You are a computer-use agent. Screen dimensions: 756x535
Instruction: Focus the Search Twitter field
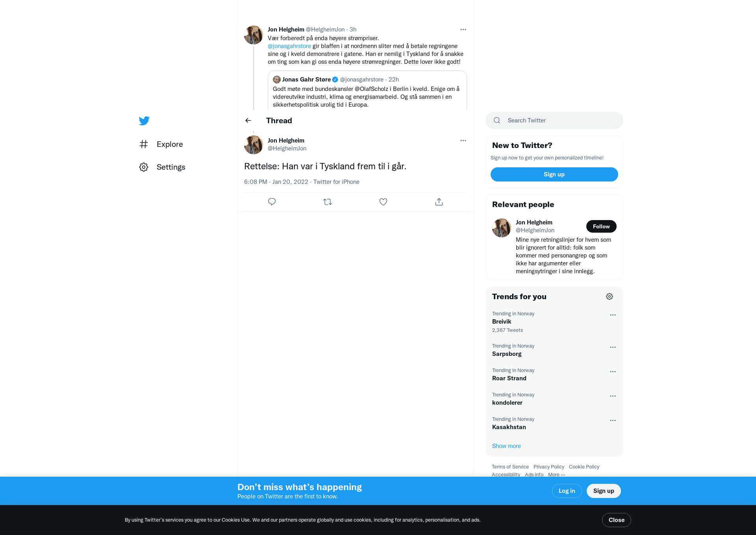click(554, 120)
